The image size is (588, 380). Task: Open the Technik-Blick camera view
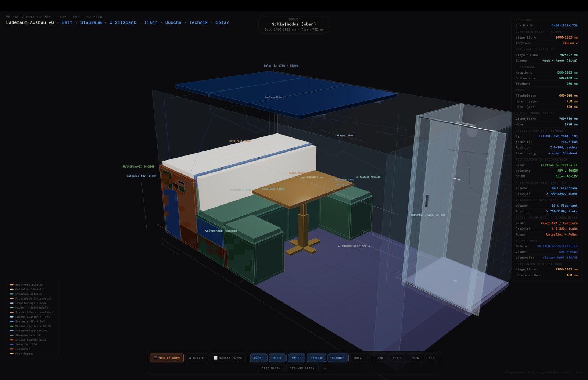302,368
